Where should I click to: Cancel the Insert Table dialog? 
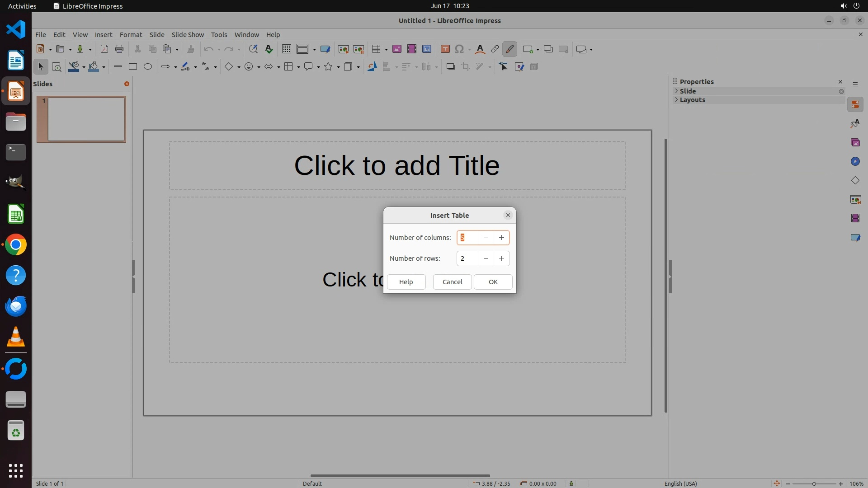[x=452, y=282]
